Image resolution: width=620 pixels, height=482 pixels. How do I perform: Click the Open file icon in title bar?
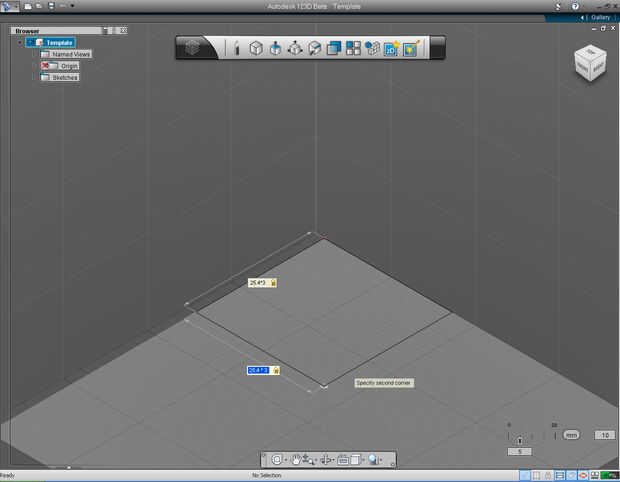[39, 6]
